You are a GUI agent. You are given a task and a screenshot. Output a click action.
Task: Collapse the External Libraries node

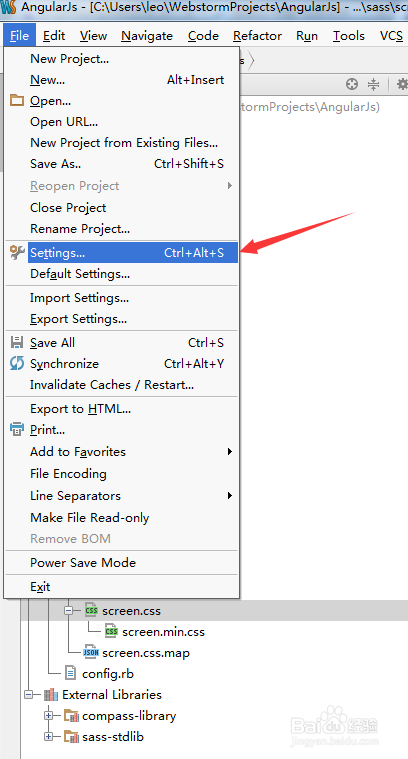pos(29,695)
